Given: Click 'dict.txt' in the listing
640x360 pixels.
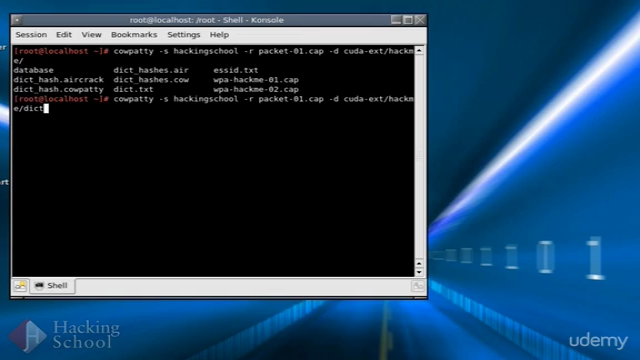Looking at the screenshot, I should (x=133, y=89).
